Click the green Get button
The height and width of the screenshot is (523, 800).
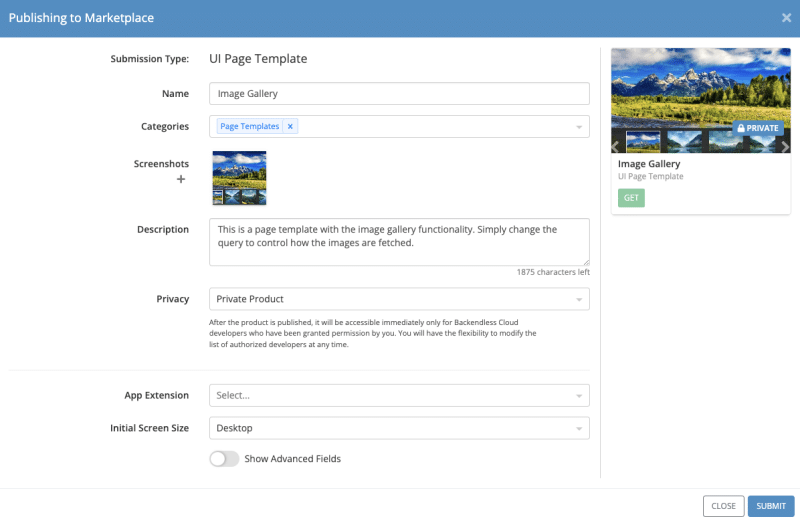tap(631, 198)
